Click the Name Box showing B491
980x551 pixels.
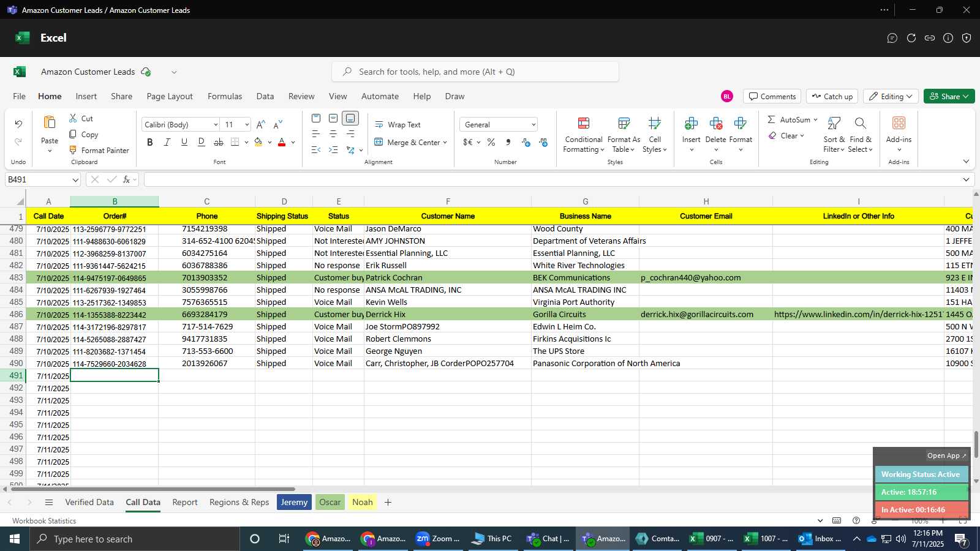[43, 179]
